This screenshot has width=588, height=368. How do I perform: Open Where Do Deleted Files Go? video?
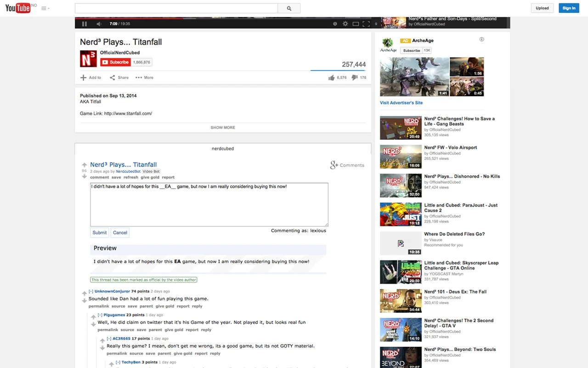click(x=454, y=234)
